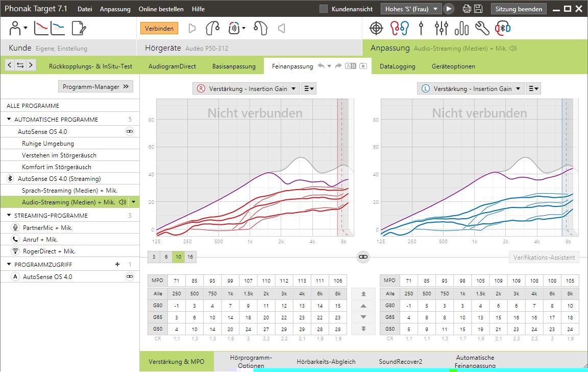588x372 pixels.
Task: Click the print icon in title bar
Action: [467, 9]
